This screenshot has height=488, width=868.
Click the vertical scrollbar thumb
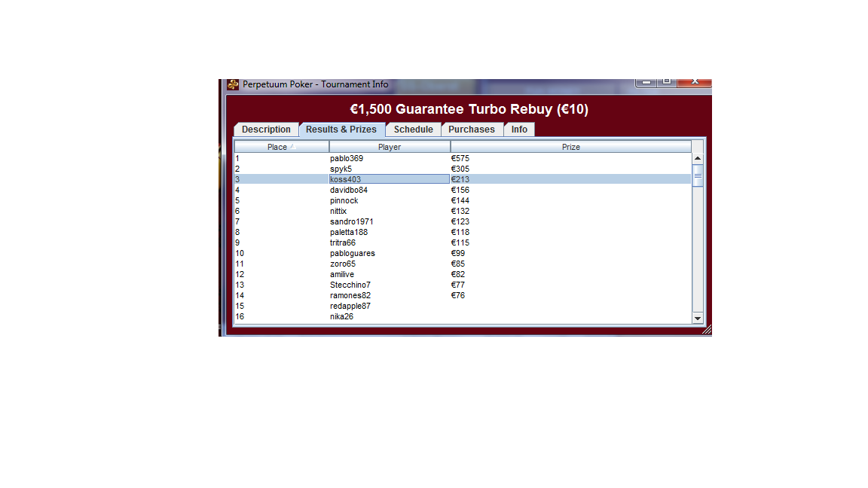click(x=697, y=175)
